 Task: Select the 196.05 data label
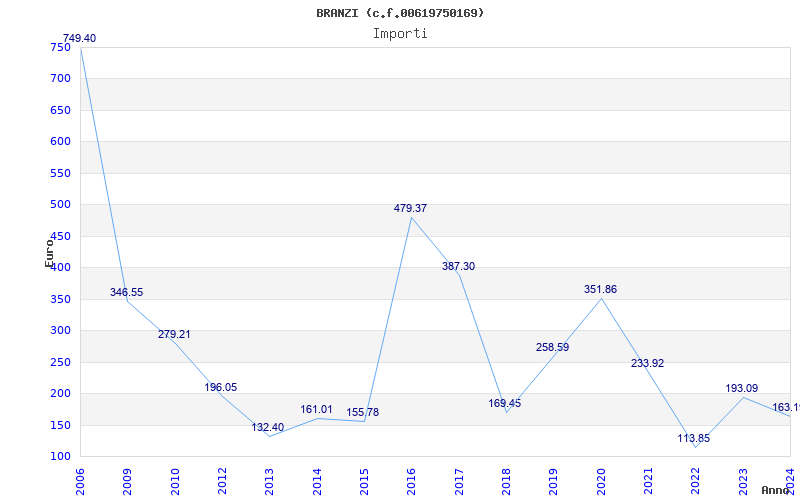[x=221, y=387]
